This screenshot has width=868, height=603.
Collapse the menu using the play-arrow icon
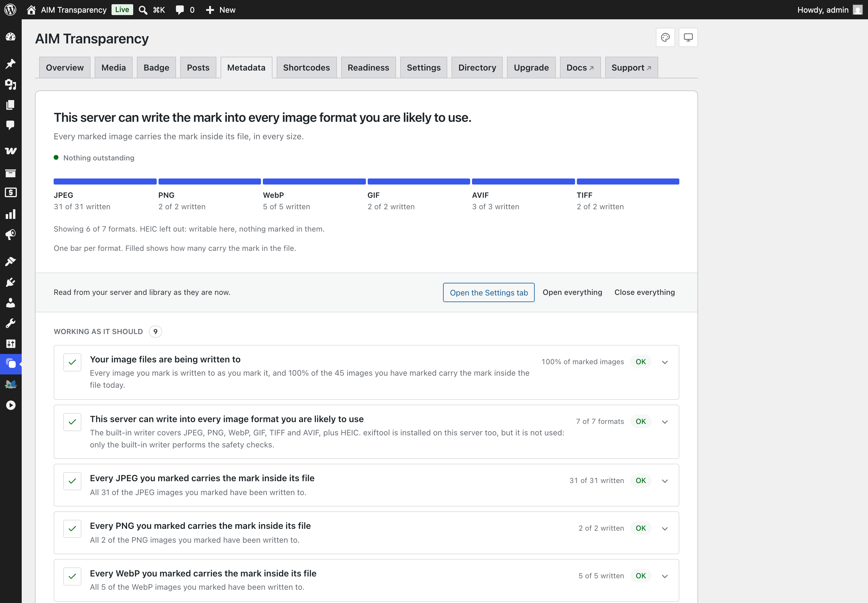pyautogui.click(x=11, y=405)
